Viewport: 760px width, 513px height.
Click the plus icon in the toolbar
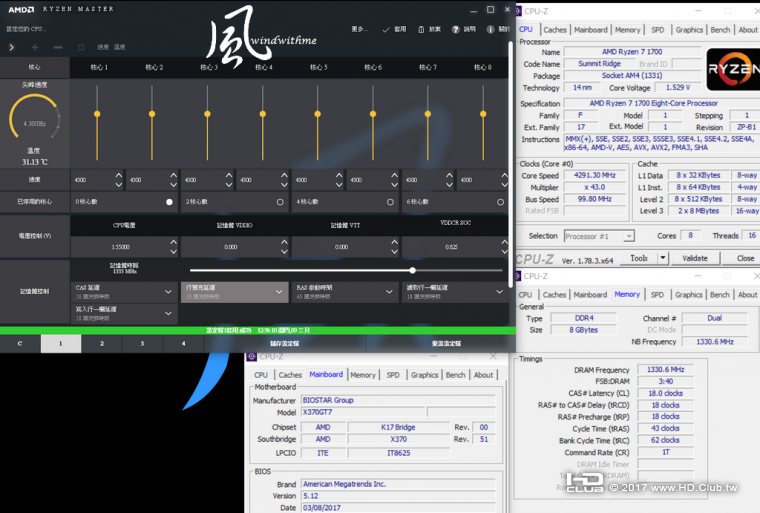tap(34, 47)
